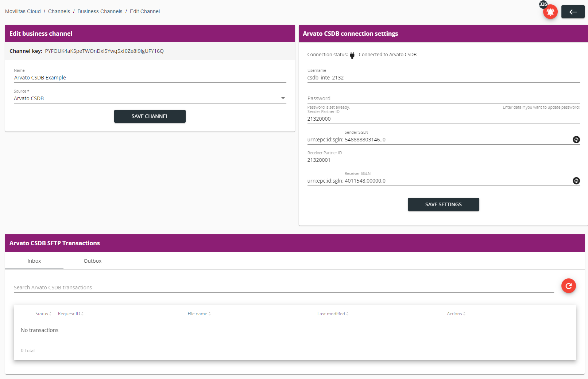Sort table by Status column
The image size is (588, 379).
(43, 314)
